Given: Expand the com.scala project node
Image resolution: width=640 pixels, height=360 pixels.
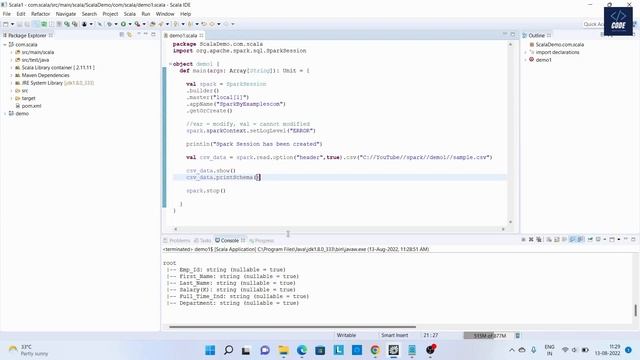Looking at the screenshot, I should (5, 44).
